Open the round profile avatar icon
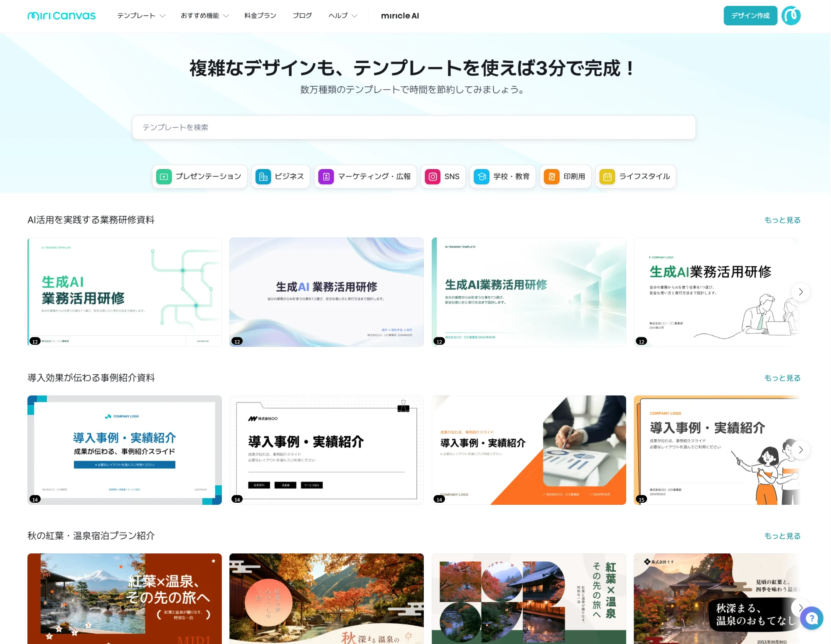 [x=791, y=16]
